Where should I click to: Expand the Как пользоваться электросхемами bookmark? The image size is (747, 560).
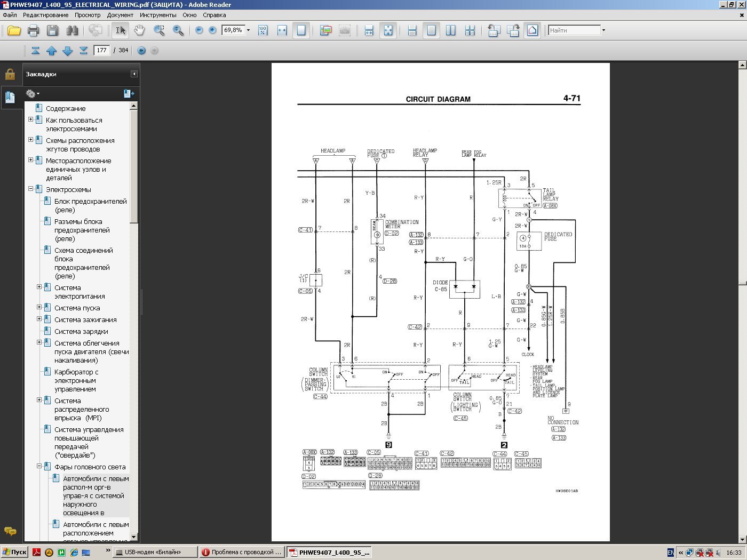[30, 119]
